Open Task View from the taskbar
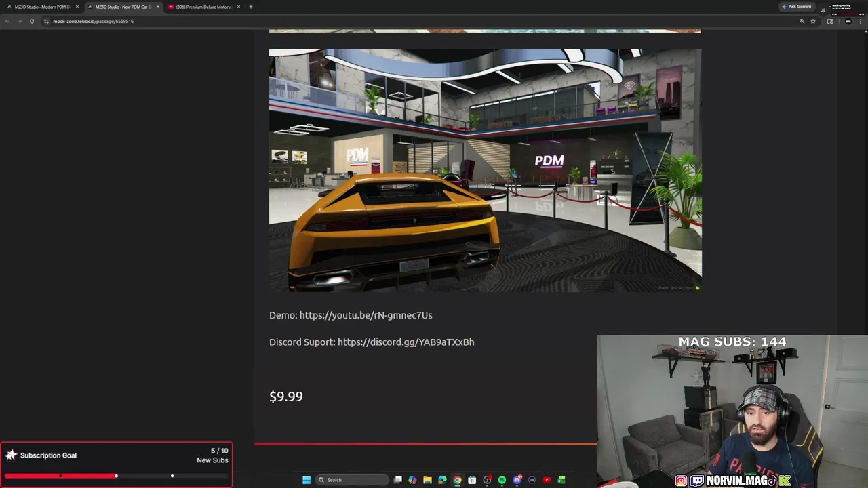 398,480
